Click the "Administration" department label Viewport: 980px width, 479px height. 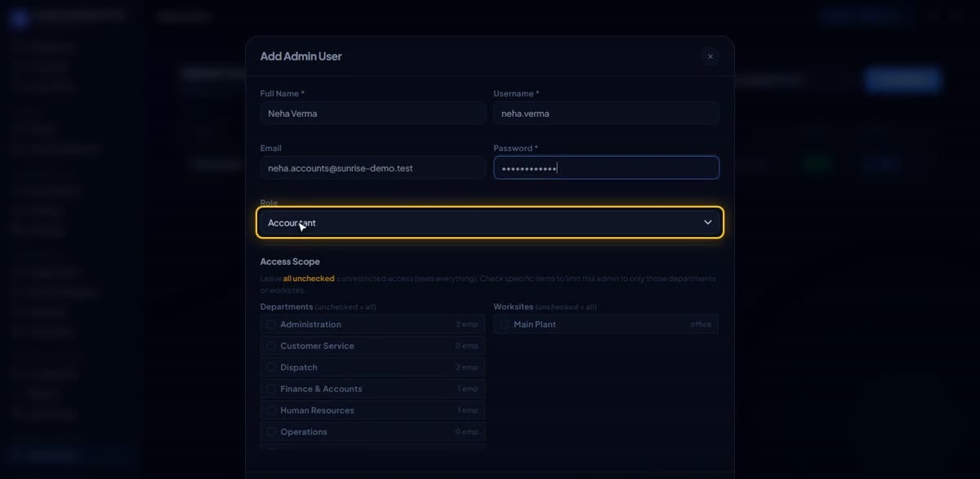pyautogui.click(x=310, y=325)
